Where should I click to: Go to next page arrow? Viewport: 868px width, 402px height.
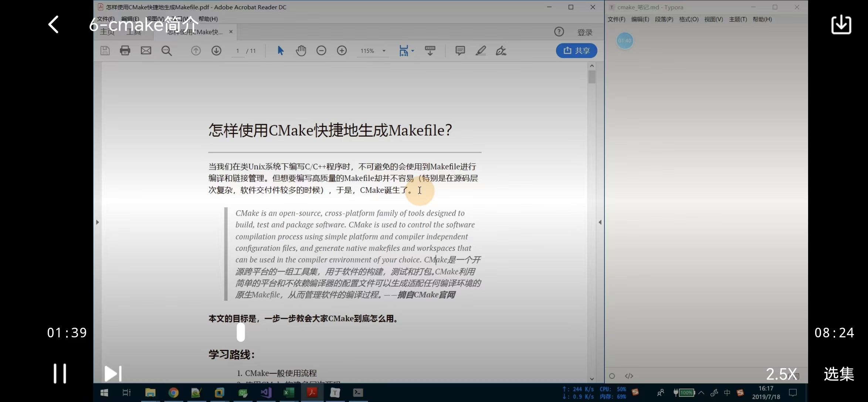(216, 51)
